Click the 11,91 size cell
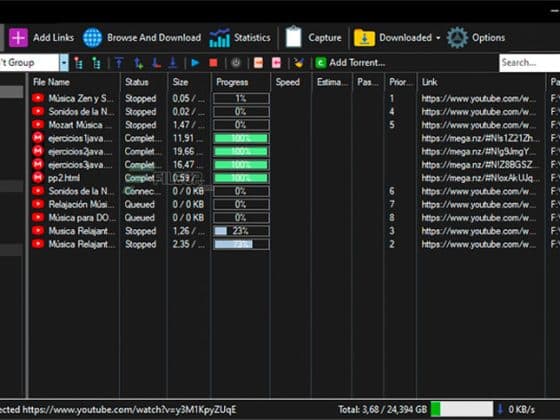 [x=189, y=138]
